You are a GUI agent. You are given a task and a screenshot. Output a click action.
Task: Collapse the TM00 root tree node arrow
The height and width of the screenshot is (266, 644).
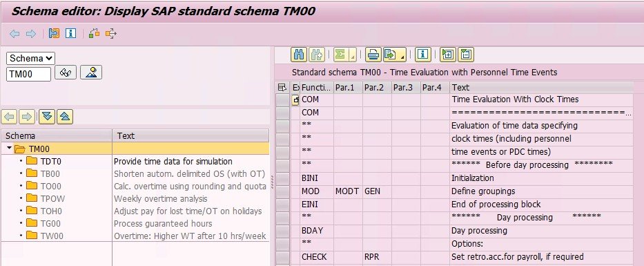pyautogui.click(x=9, y=148)
